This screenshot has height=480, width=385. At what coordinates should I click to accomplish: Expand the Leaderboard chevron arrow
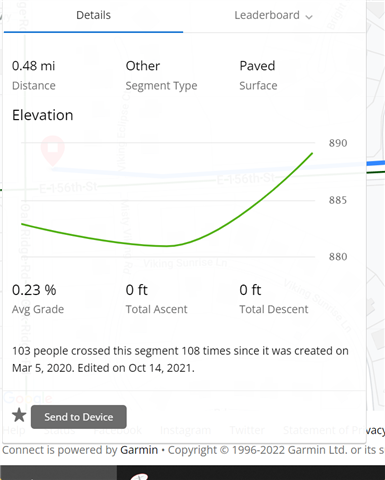[309, 17]
